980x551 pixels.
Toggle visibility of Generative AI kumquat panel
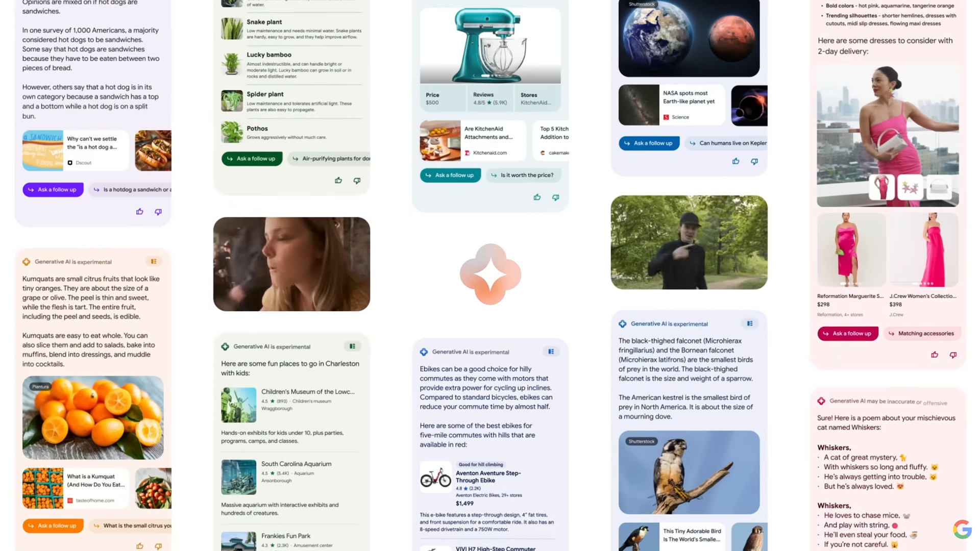pos(154,261)
